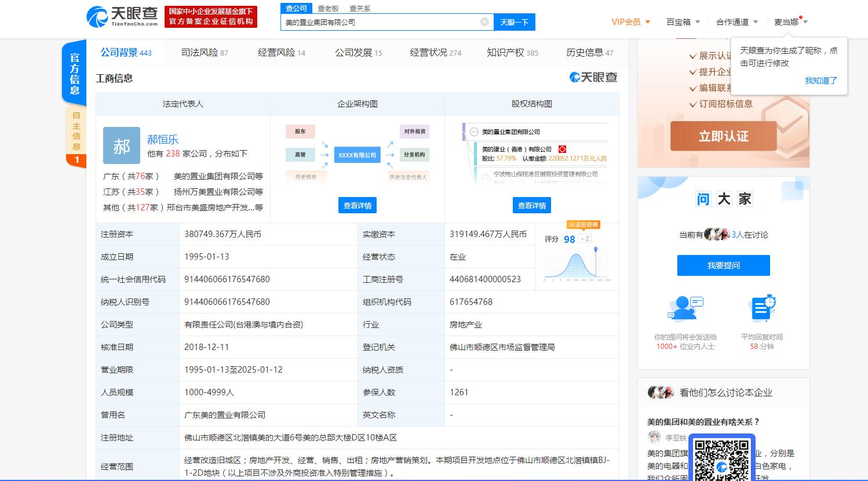Open the 百宝箱 dropdown menu
This screenshot has height=481, width=868.
pyautogui.click(x=683, y=22)
